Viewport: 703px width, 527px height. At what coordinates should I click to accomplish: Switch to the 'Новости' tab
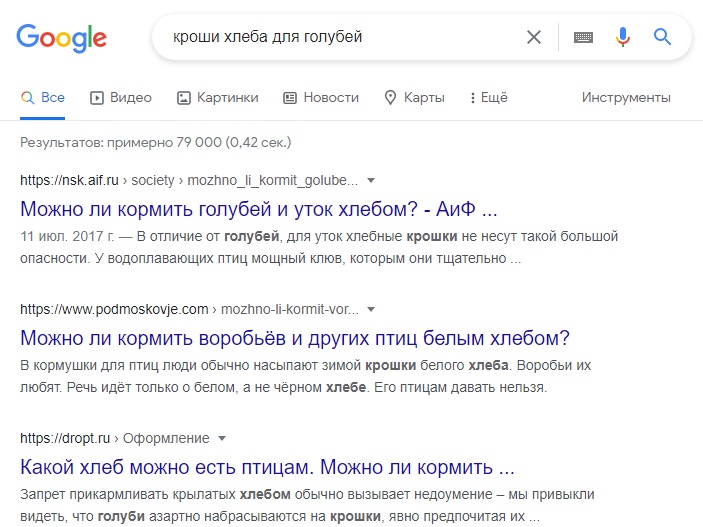(321, 97)
